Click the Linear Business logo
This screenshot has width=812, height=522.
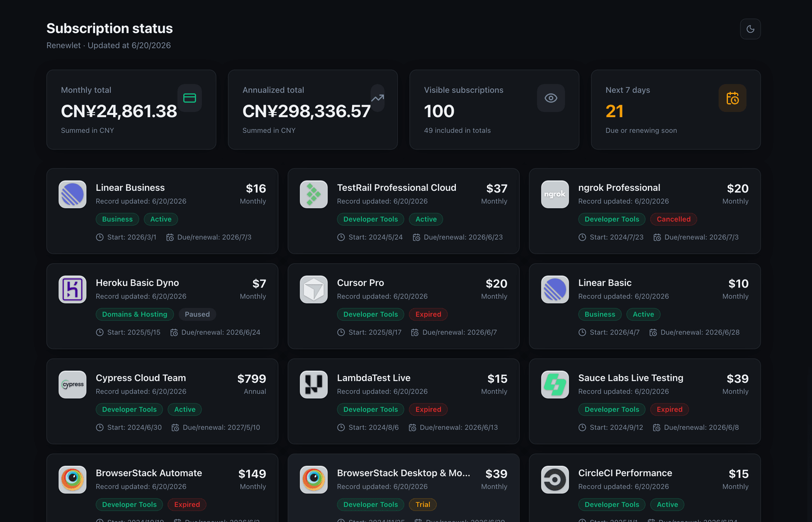coord(72,194)
